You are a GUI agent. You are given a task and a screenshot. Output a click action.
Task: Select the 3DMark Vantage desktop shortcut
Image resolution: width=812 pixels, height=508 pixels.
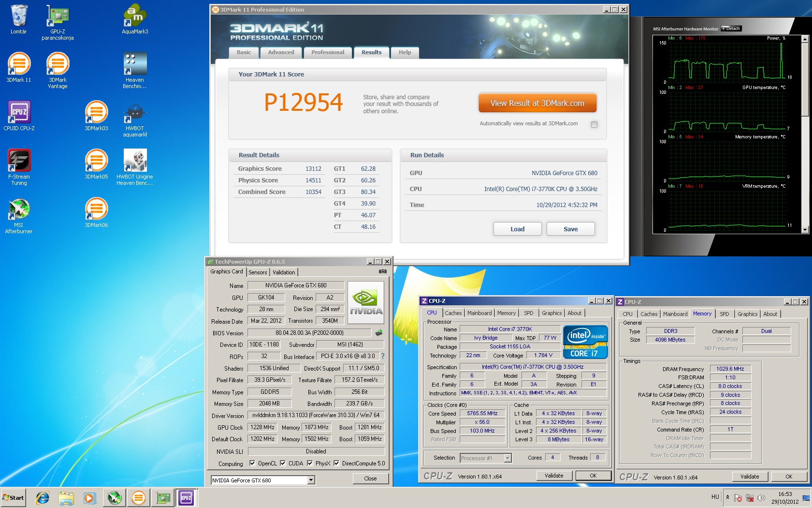click(x=58, y=71)
